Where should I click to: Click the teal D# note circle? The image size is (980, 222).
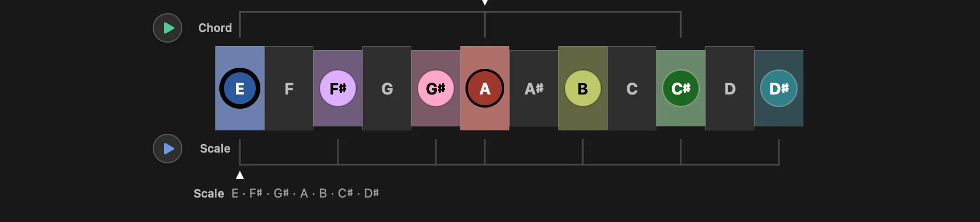click(x=779, y=88)
